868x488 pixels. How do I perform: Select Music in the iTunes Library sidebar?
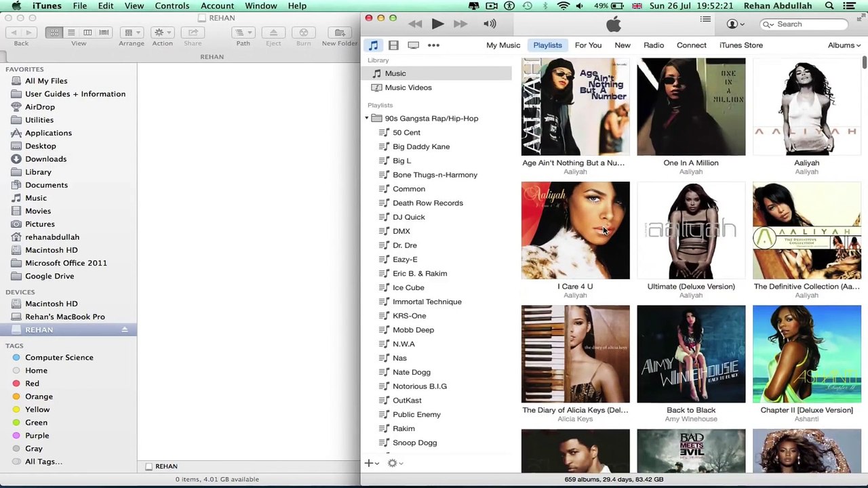click(x=437, y=73)
